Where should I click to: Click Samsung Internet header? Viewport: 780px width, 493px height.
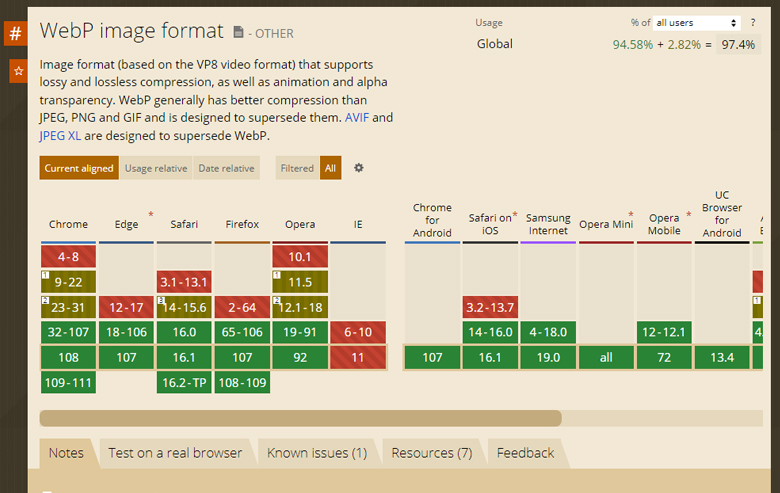coord(548,224)
